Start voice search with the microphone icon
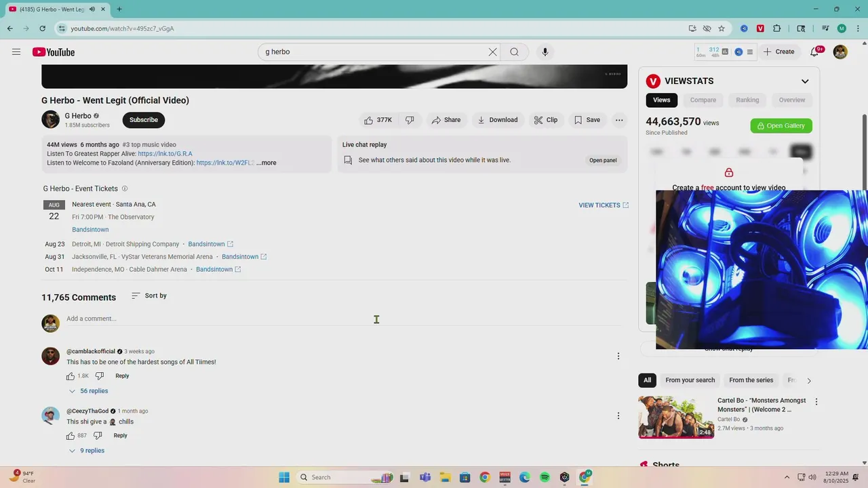 (545, 52)
